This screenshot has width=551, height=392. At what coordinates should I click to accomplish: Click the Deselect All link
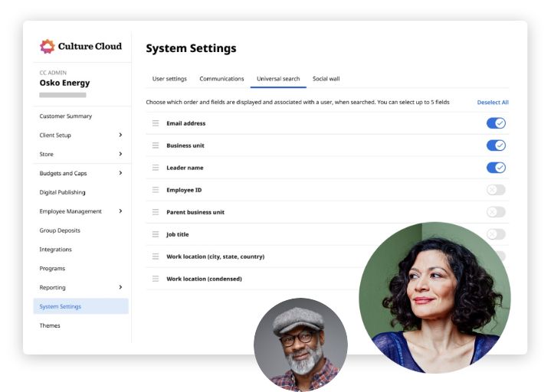(493, 102)
